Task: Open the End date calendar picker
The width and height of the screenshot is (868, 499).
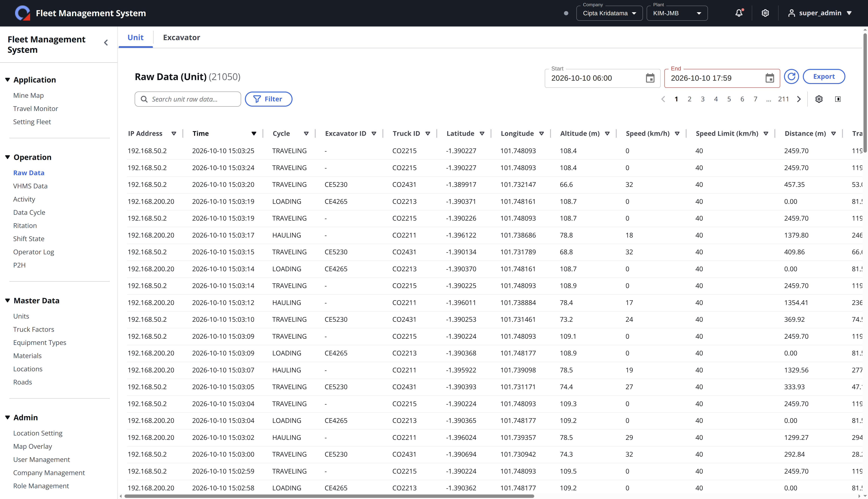Action: (x=770, y=78)
